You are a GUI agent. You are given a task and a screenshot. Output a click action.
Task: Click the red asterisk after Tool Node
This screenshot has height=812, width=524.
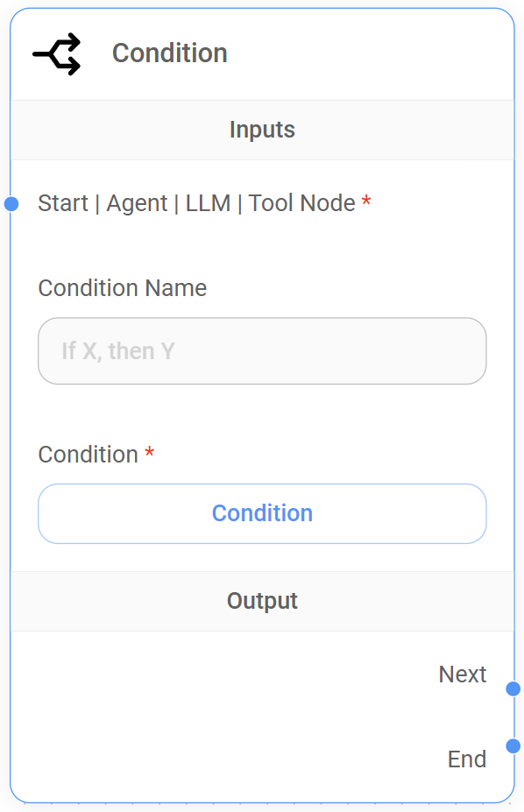tap(366, 201)
